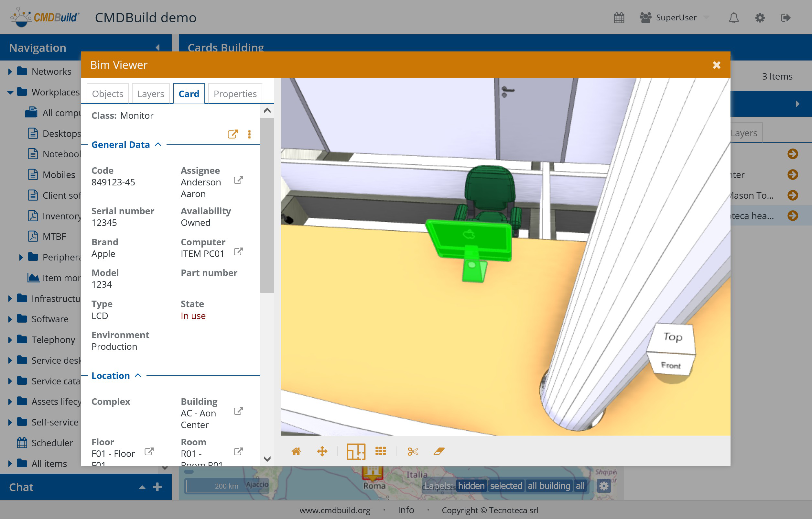Open the Assignee Anderson Aaron reference link
The height and width of the screenshot is (519, 812).
click(x=238, y=180)
